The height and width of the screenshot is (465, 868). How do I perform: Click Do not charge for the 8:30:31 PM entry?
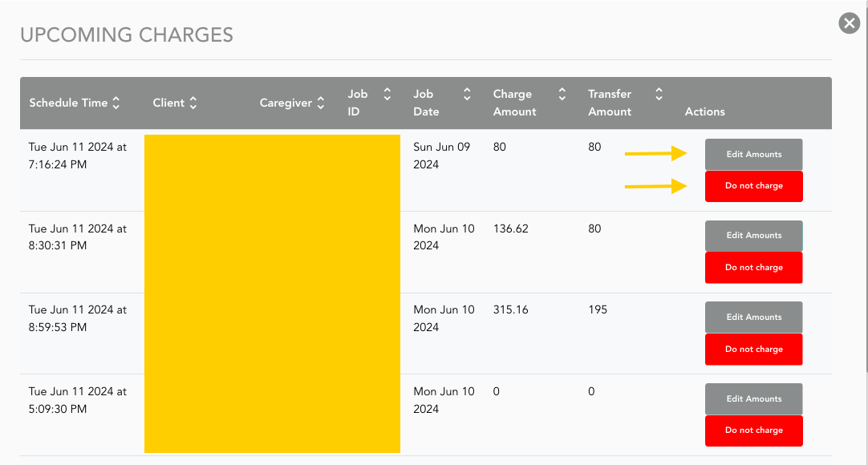pos(753,267)
